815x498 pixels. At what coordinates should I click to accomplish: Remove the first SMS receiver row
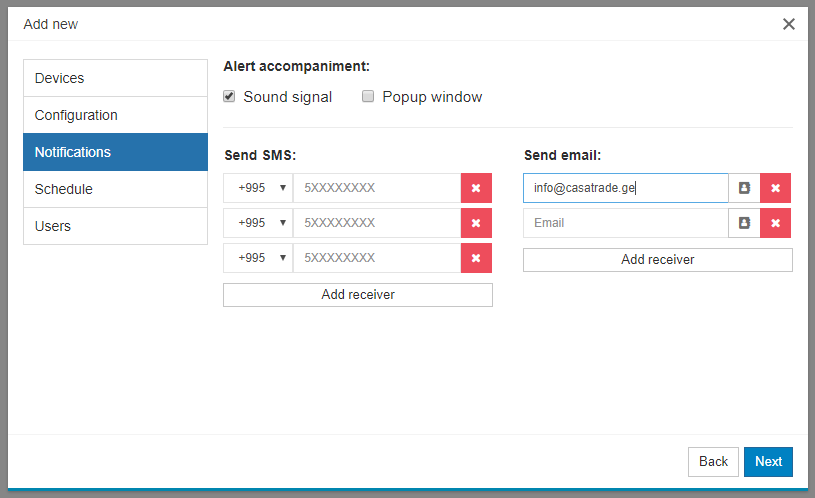point(476,188)
